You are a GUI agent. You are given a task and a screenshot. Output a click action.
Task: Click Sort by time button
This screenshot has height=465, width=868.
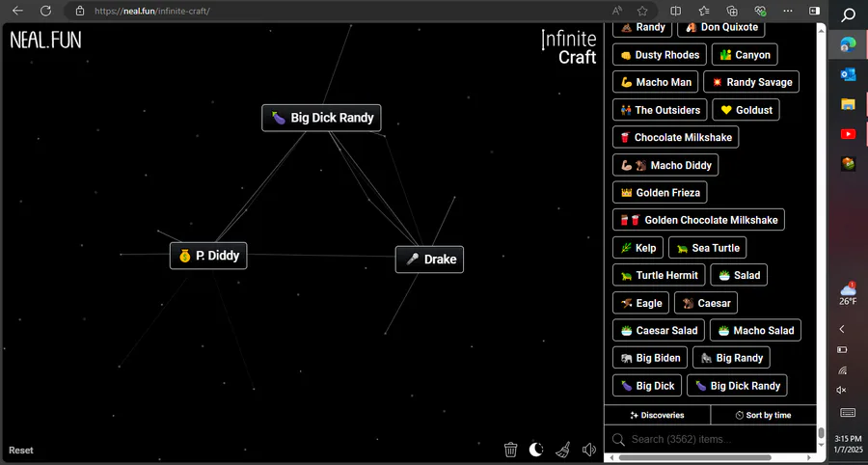764,415
